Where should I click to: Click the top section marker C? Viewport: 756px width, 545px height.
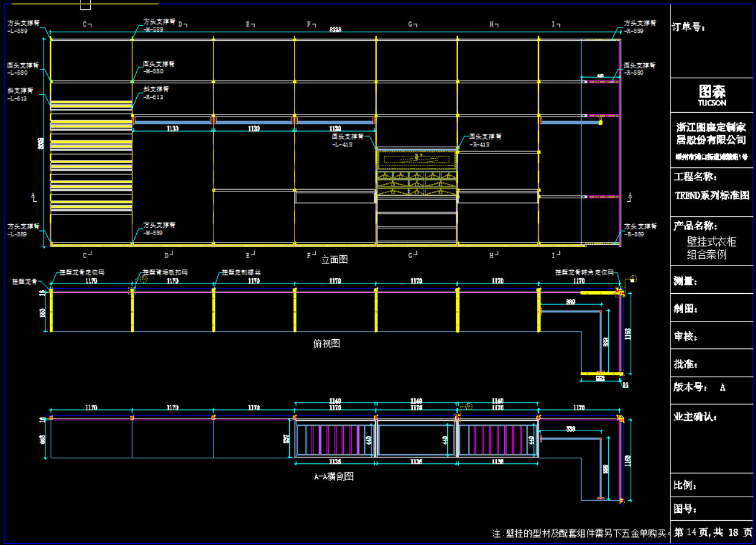(87, 25)
